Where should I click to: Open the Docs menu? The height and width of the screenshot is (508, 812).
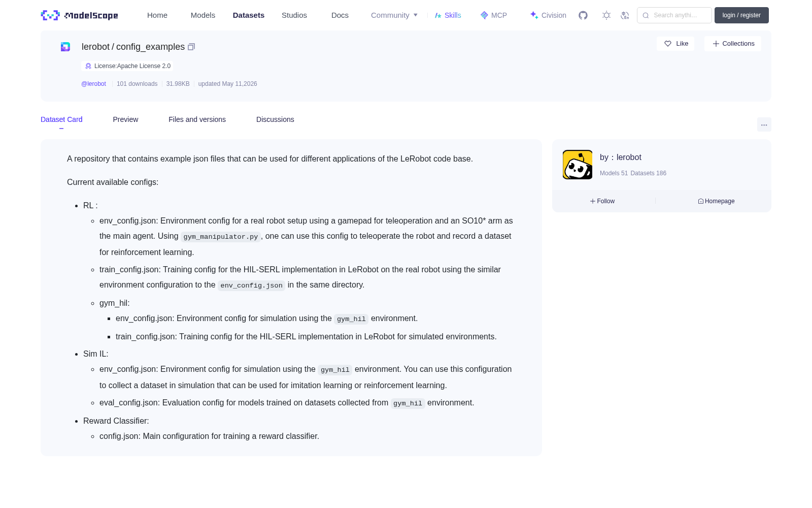pyautogui.click(x=340, y=15)
